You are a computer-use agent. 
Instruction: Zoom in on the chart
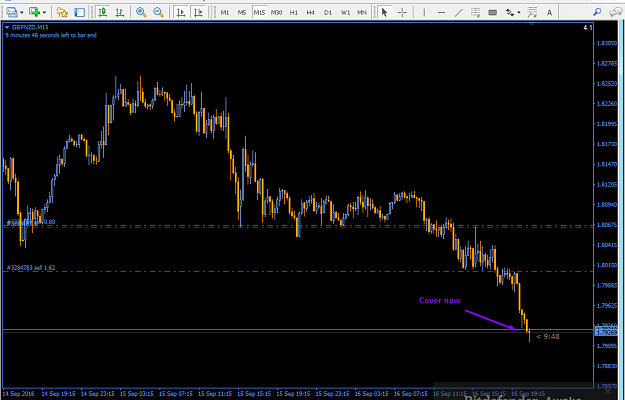click(x=141, y=12)
